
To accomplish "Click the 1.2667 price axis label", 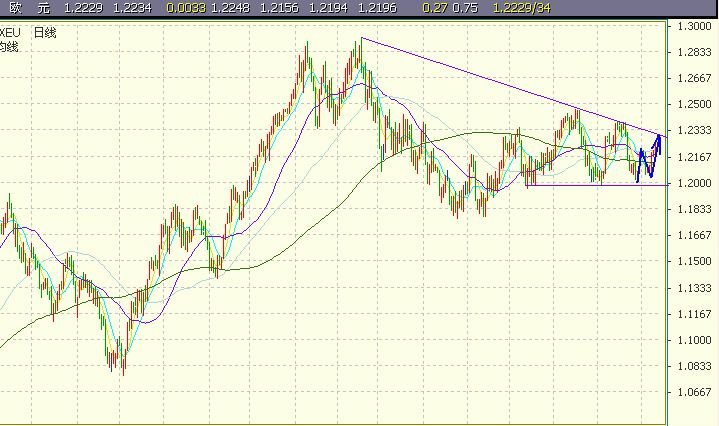I will 694,78.
